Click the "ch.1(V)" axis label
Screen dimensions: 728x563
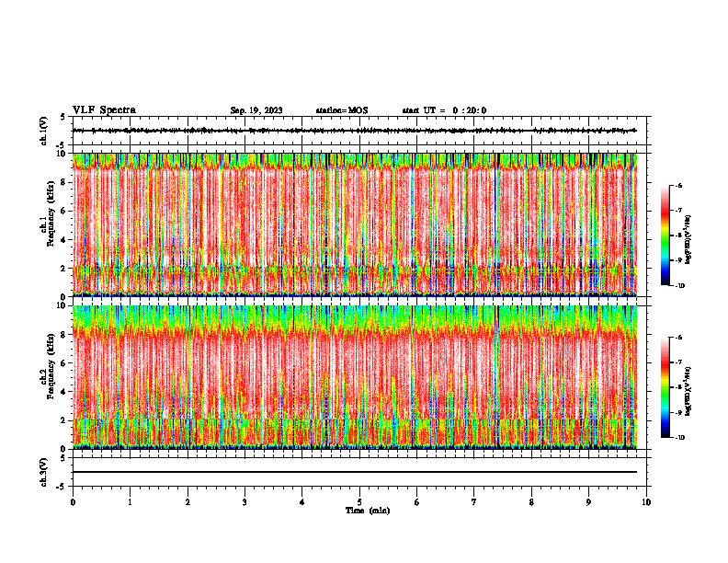[44, 131]
